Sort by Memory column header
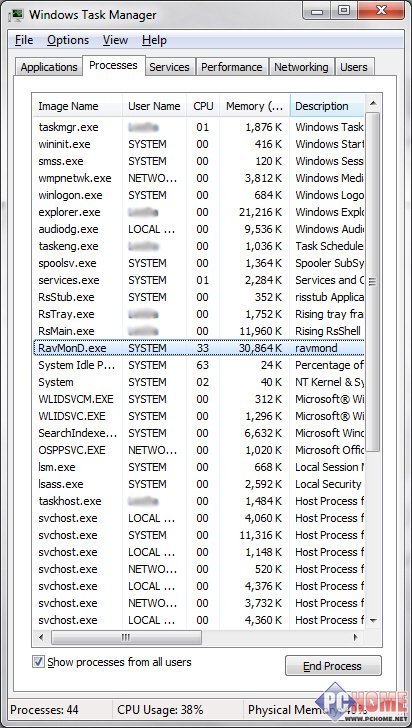The image size is (412, 728). tap(255, 106)
